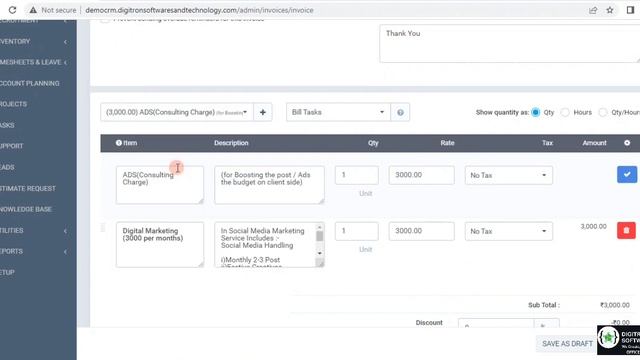The height and width of the screenshot is (360, 640).
Task: Open table settings gear in header row
Action: [627, 143]
